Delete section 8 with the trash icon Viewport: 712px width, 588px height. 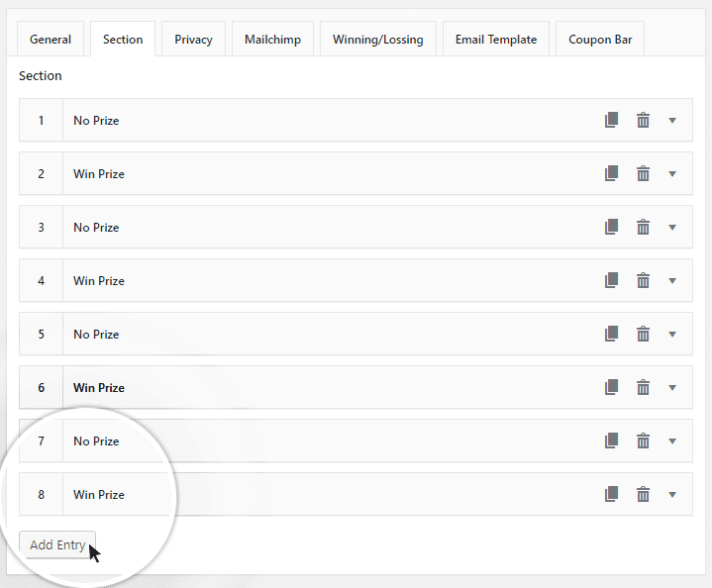point(643,494)
